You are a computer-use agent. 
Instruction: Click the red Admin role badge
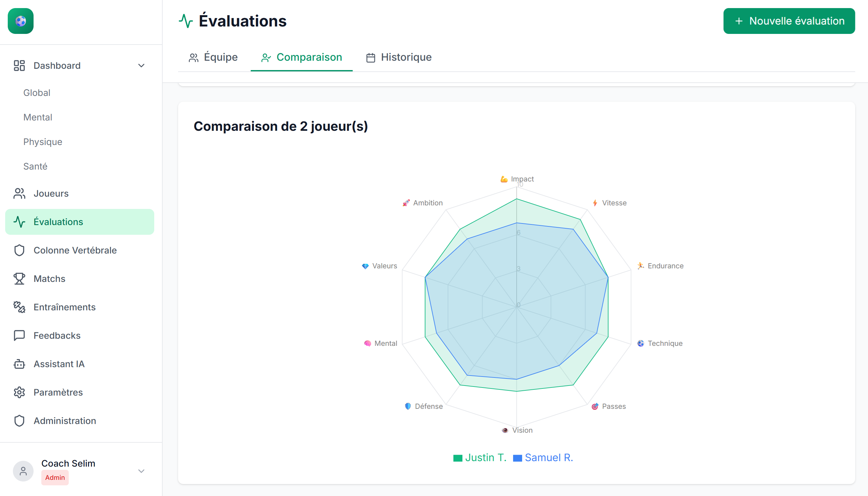tap(55, 478)
